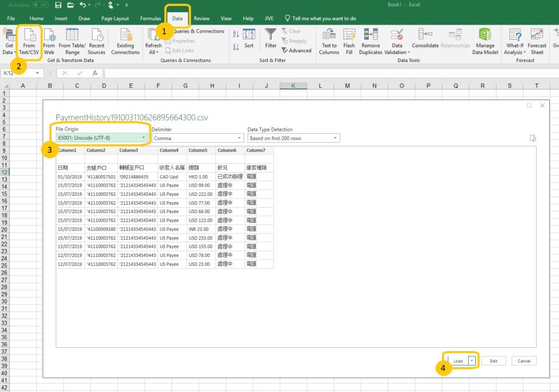Click the Load button dropdown arrow
Image resolution: width=559 pixels, height=392 pixels.
click(x=472, y=361)
